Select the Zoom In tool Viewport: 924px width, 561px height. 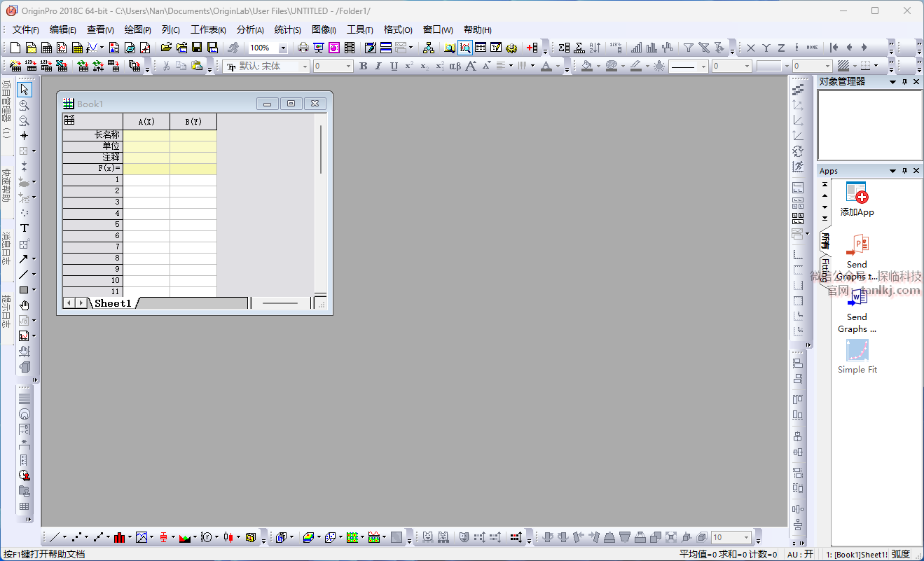pos(25,105)
